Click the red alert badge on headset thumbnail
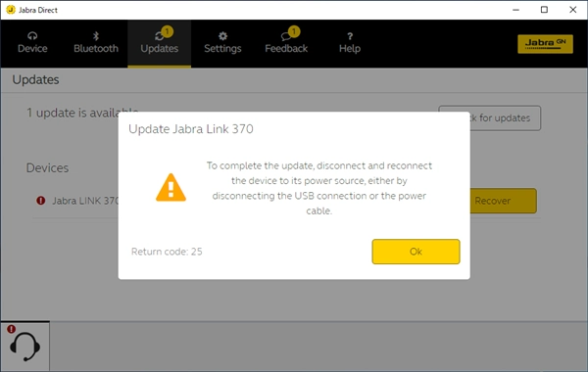 pos(11,329)
